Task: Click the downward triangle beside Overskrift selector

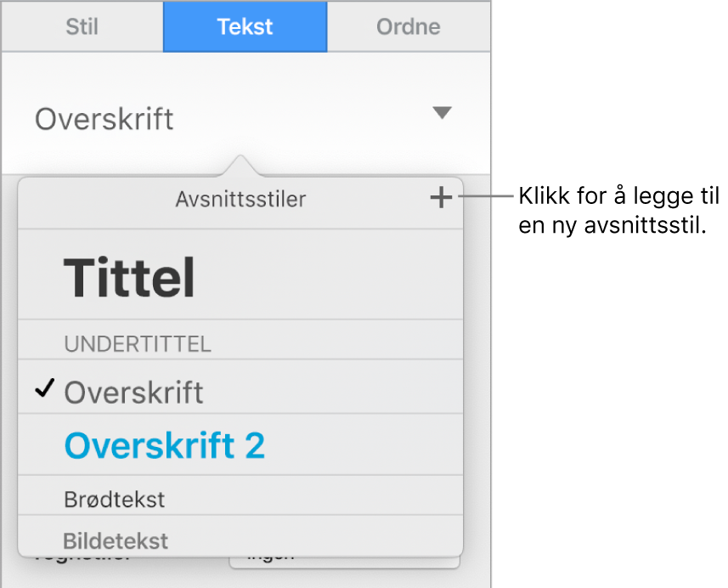Action: [x=442, y=113]
